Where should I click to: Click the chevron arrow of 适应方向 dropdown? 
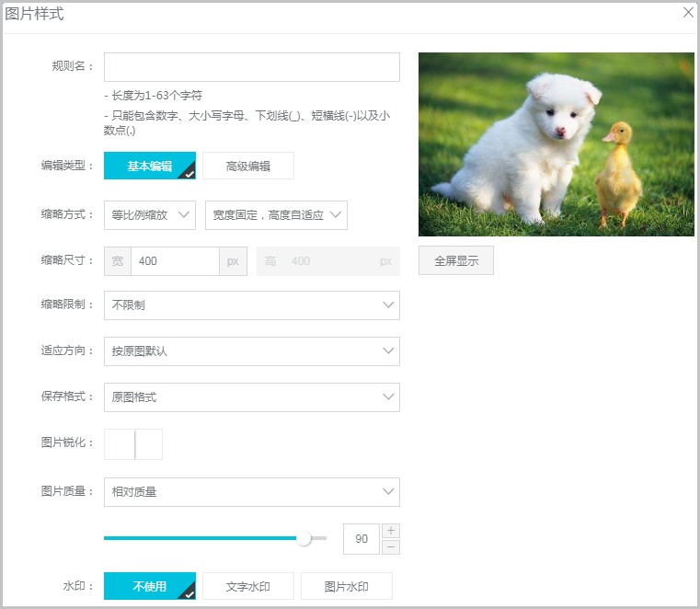click(x=388, y=350)
